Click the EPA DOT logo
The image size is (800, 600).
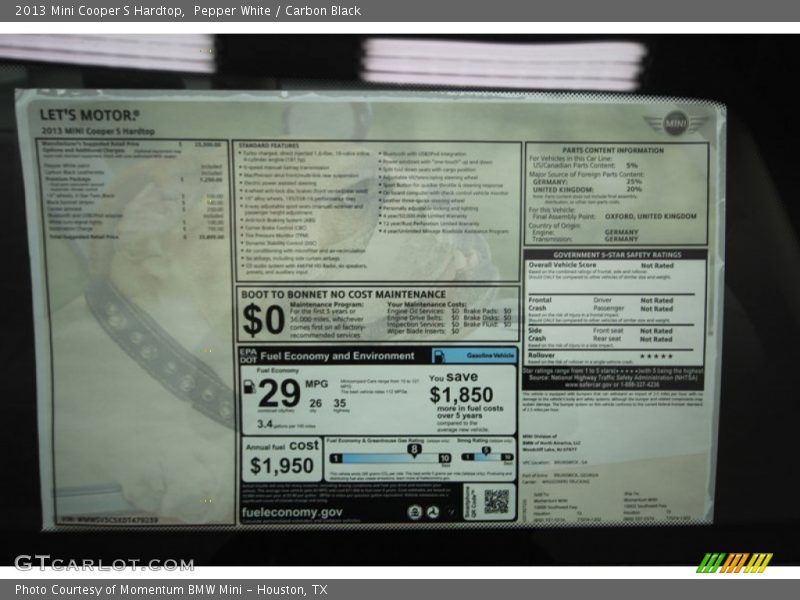tap(248, 356)
